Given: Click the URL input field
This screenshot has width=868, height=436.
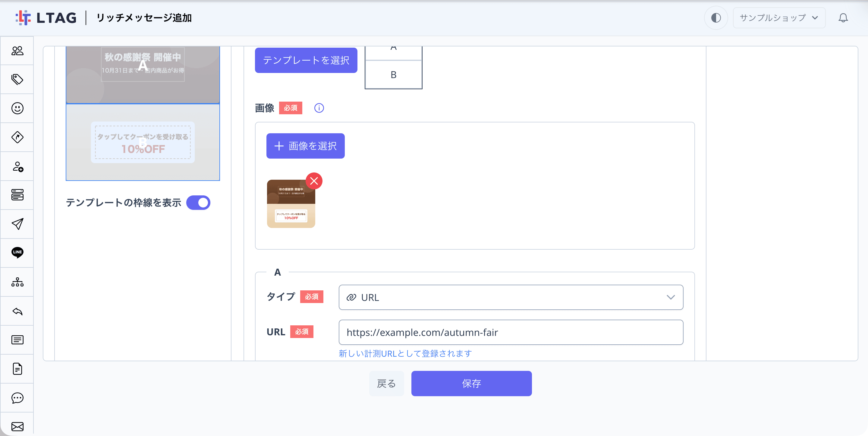Looking at the screenshot, I should click(511, 333).
